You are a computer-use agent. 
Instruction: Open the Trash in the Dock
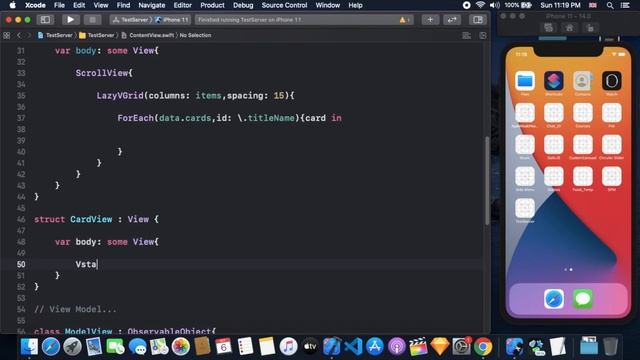pyautogui.click(x=611, y=347)
